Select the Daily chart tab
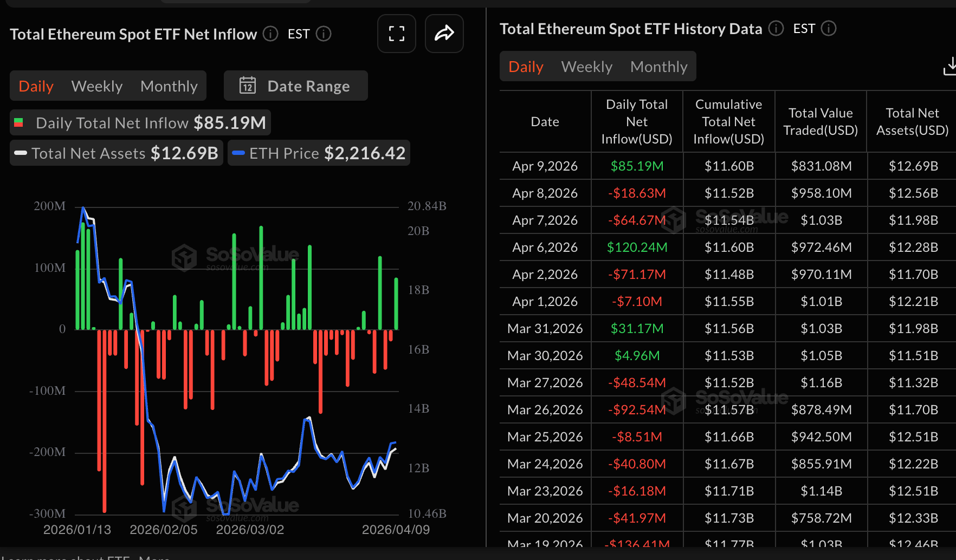956x560 pixels. click(x=36, y=86)
